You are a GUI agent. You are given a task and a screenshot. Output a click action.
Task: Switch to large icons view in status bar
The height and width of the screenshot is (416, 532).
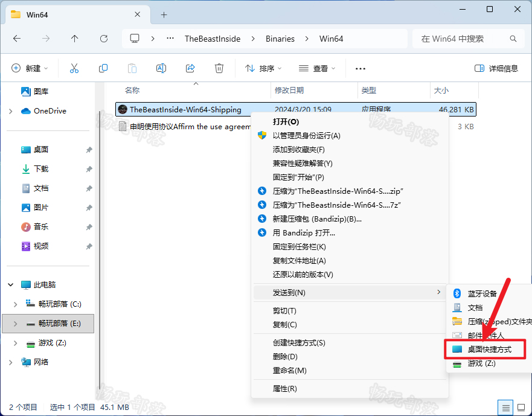coord(521,407)
